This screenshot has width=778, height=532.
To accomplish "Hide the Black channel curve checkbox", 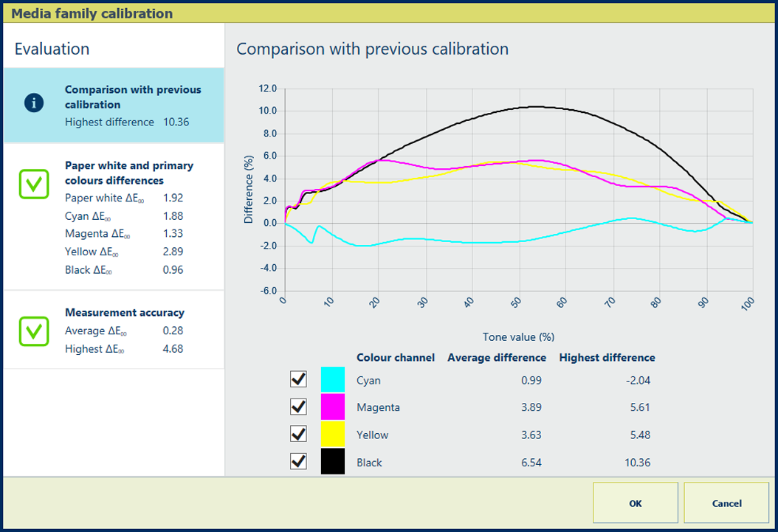I will [x=298, y=462].
